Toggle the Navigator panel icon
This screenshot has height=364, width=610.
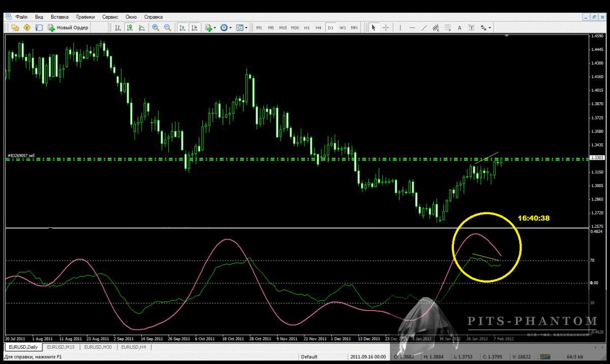coord(39,27)
